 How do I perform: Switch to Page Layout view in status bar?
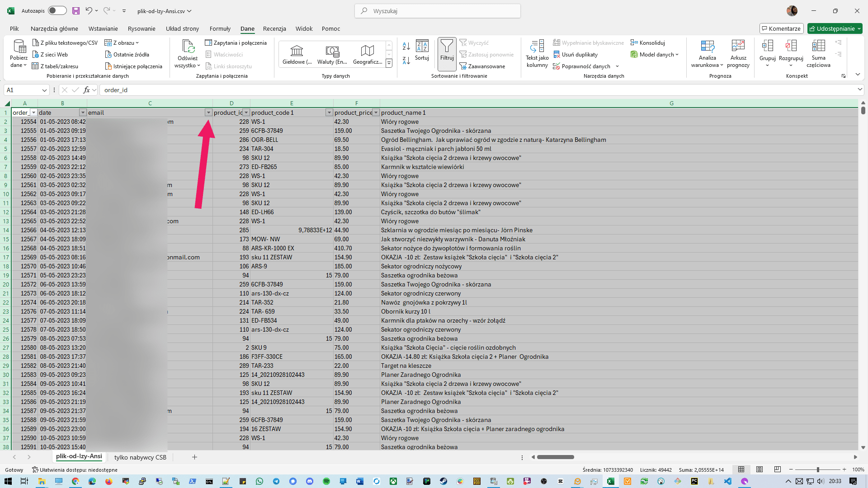[759, 469]
